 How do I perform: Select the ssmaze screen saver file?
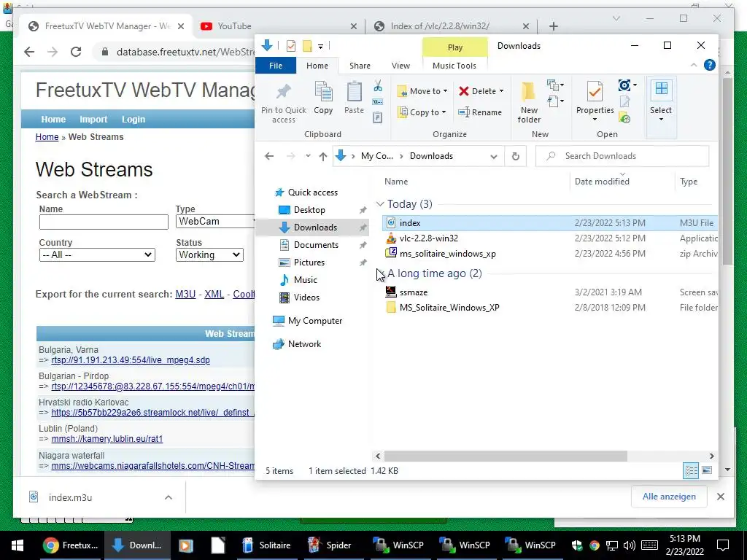tap(414, 292)
